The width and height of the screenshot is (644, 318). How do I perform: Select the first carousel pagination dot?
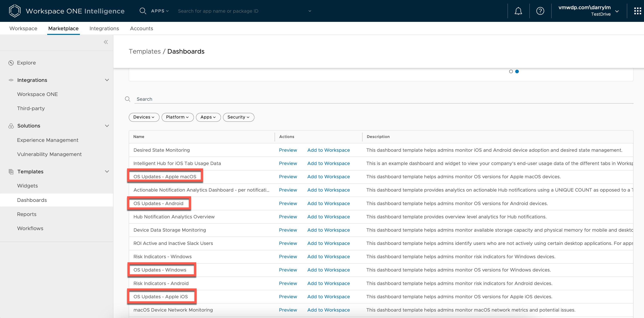511,71
